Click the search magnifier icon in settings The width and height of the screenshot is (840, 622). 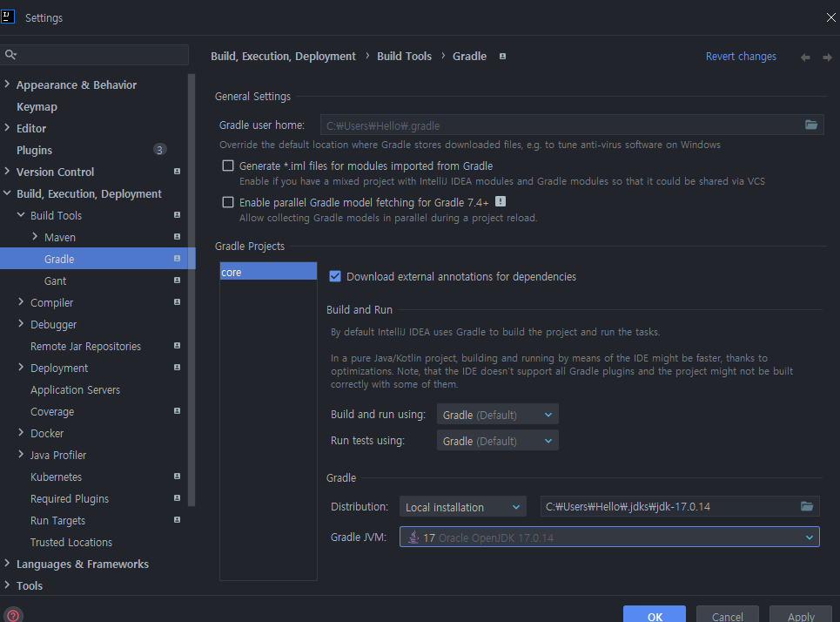point(10,54)
